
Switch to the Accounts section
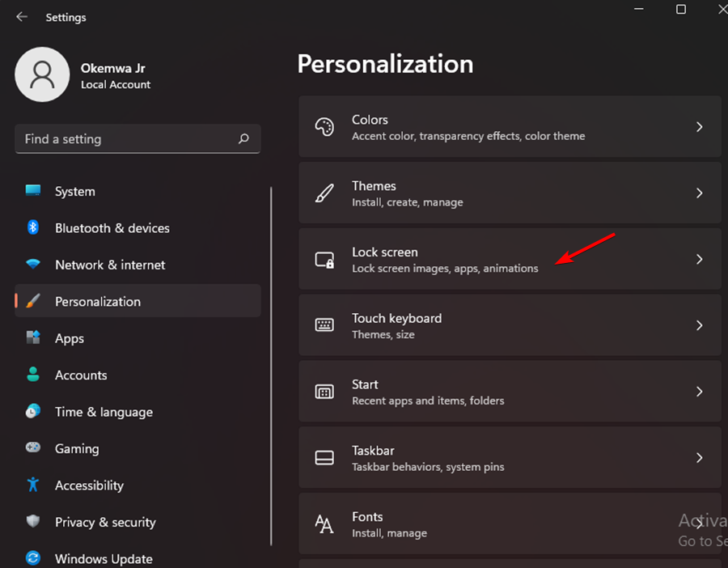(81, 375)
